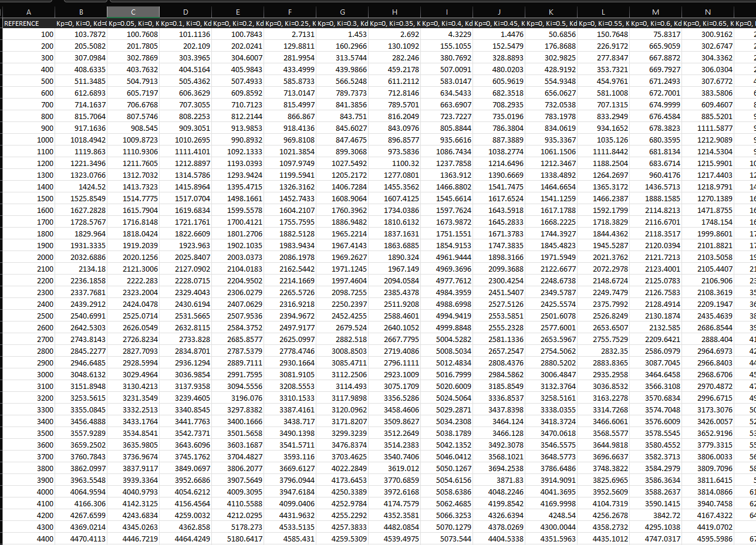Viewport: 756px width, 545px height.
Task: Select cell with value 1111.5877
Action: pos(708,128)
